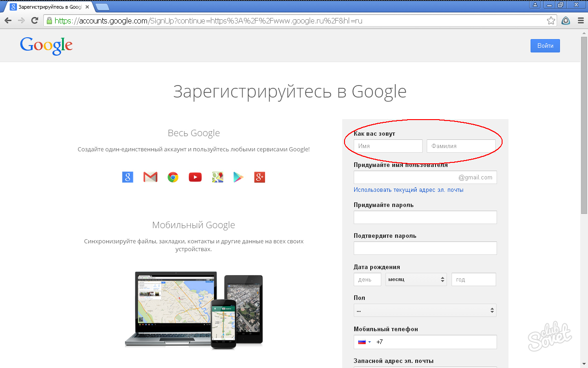The width and height of the screenshot is (588, 368).
Task: Click the 'Мобильный Google' heading
Action: click(193, 225)
